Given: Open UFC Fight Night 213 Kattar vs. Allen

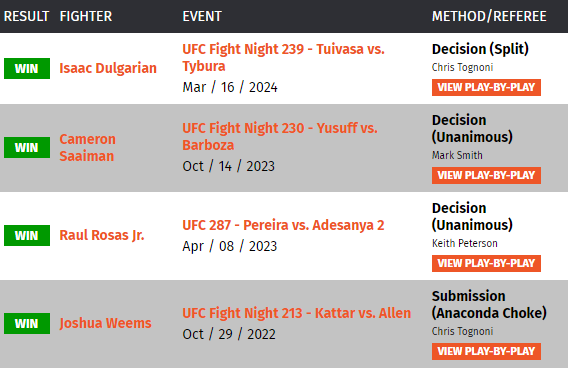Looking at the screenshot, I should pos(297,313).
